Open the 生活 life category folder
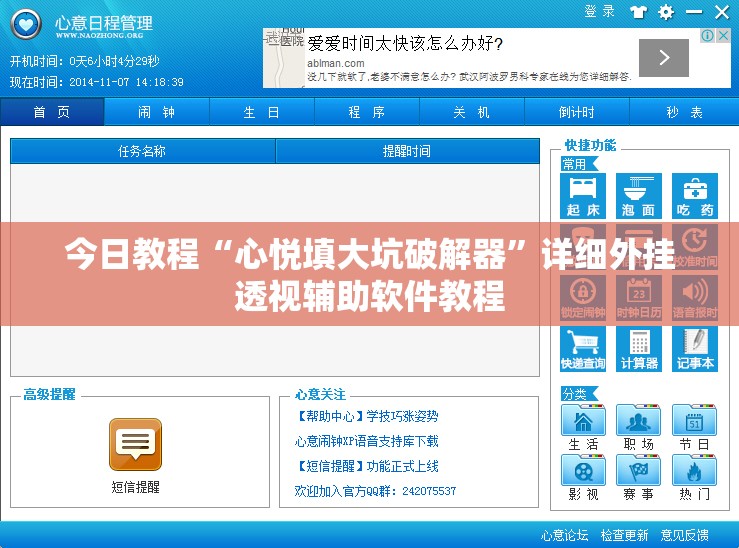The width and height of the screenshot is (739, 548). point(583,427)
